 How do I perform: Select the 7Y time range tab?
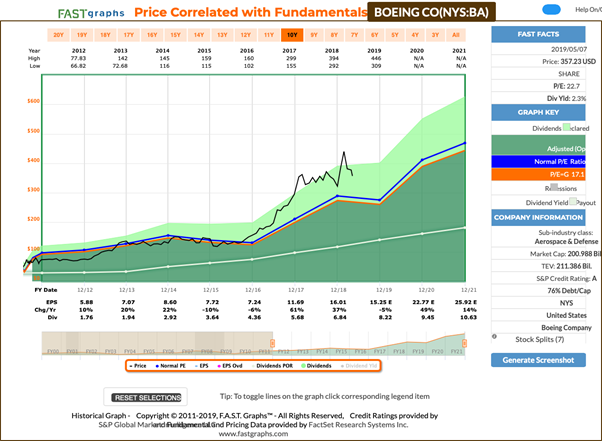(354, 35)
